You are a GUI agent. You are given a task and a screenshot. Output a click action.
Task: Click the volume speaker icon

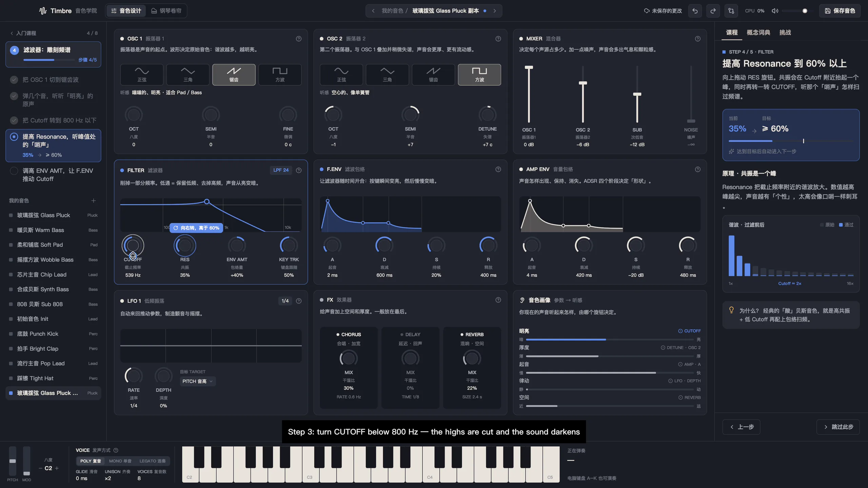pos(775,11)
